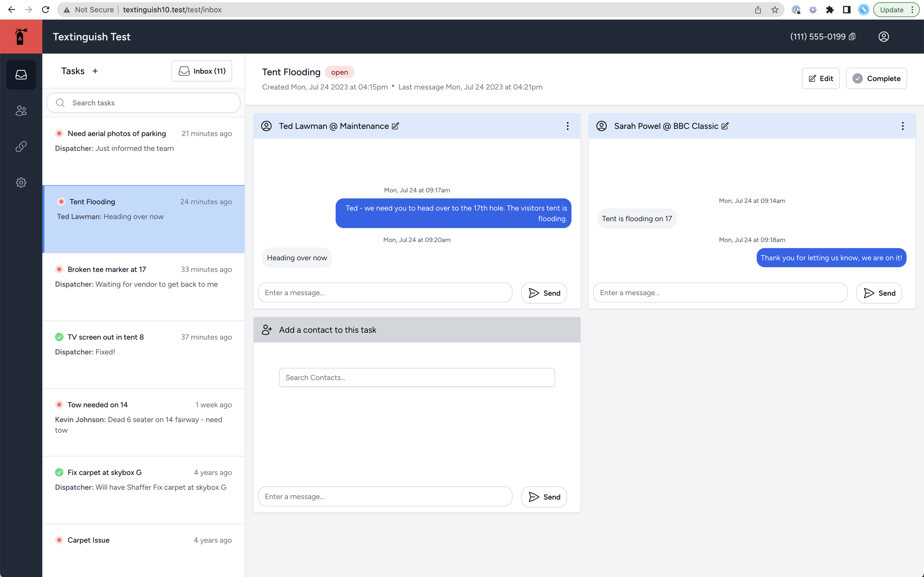924x577 pixels.
Task: Open the contacts icon in left sidebar
Action: point(21,111)
